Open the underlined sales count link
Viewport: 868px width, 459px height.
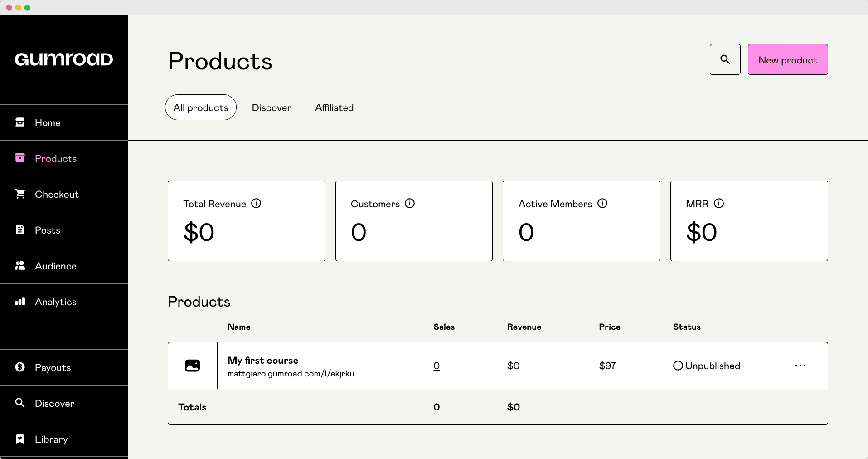coord(436,366)
